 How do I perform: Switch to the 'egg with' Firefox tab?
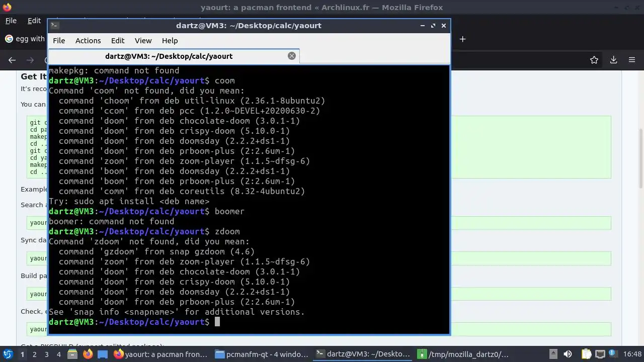coord(24,39)
